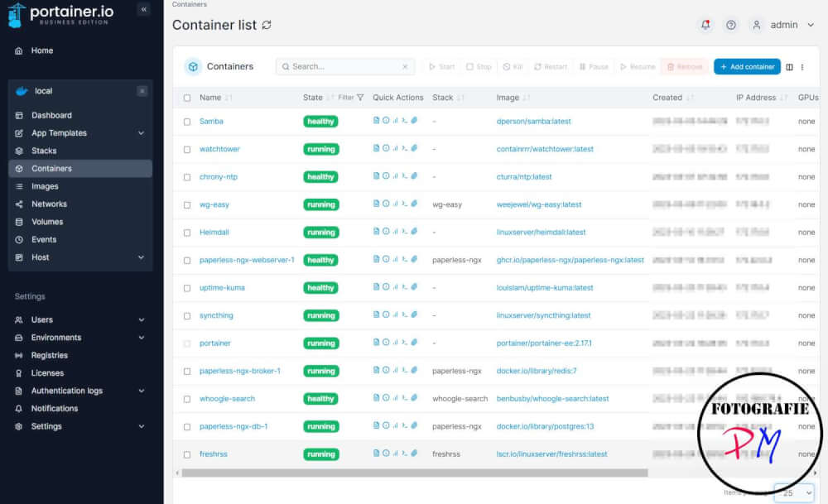This screenshot has width=828, height=504.
Task: Open exec console quick action for wg-easy
Action: pyautogui.click(x=405, y=204)
